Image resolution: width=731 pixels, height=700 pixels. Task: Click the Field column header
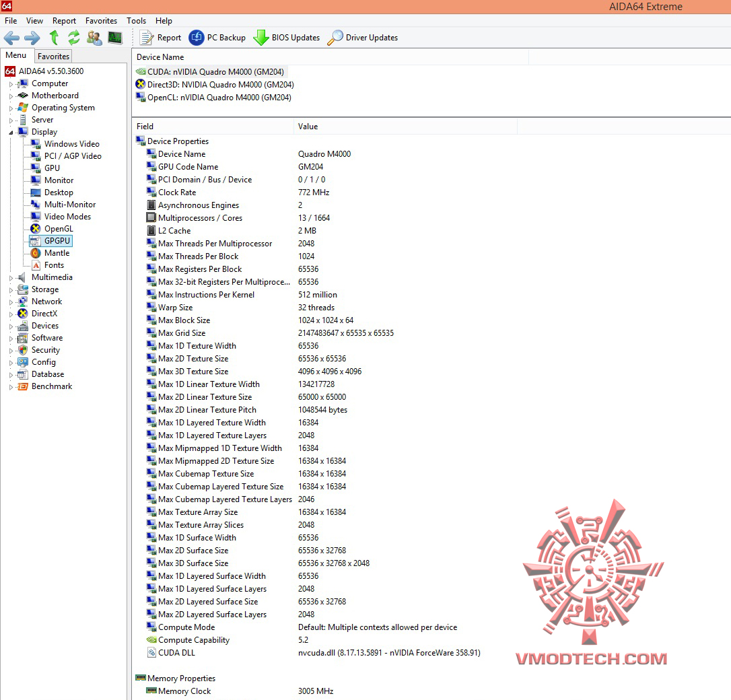point(213,127)
